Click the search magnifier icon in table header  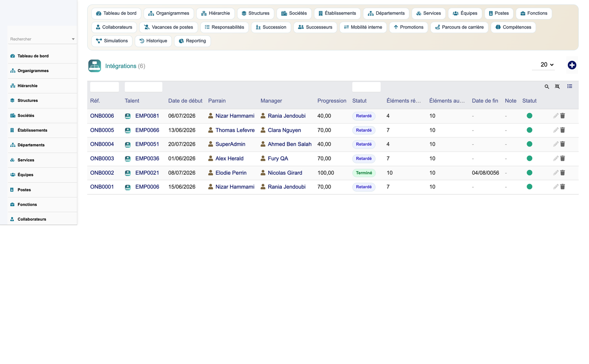(547, 87)
